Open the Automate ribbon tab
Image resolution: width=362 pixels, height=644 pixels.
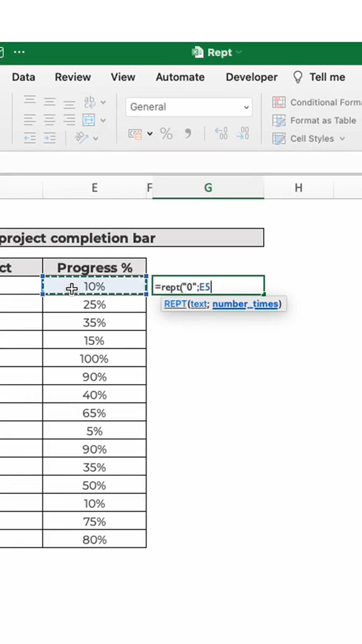tap(180, 77)
